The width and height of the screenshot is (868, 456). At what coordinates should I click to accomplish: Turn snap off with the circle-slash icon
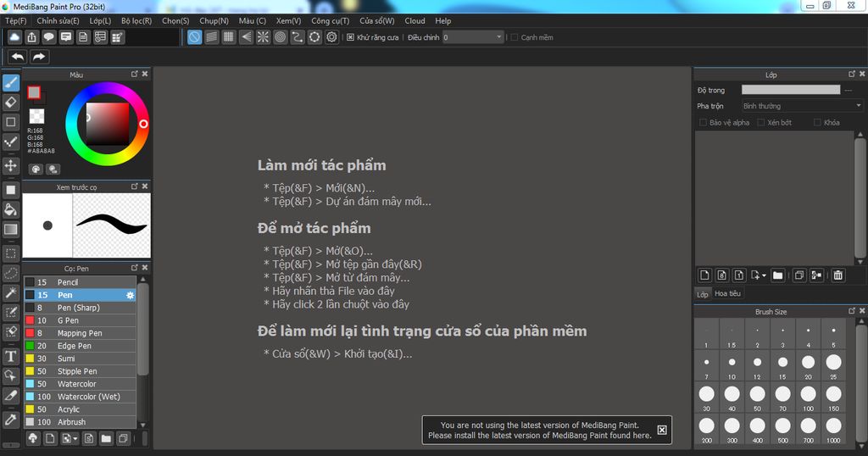click(x=194, y=37)
